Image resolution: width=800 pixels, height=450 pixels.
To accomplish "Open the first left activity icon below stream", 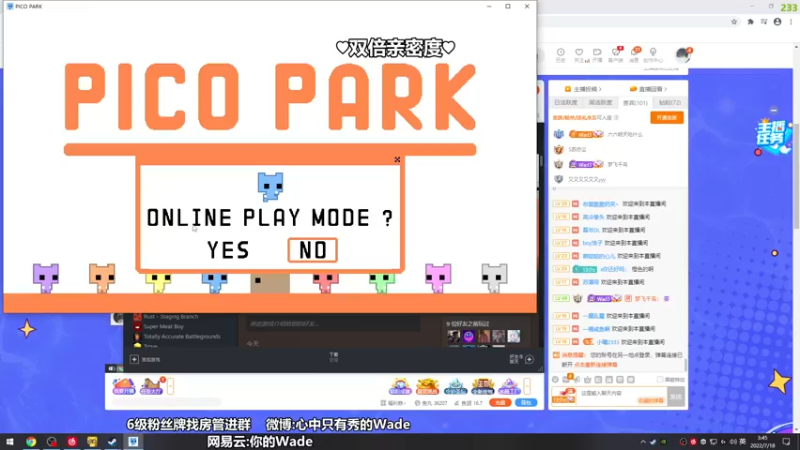I will [123, 386].
